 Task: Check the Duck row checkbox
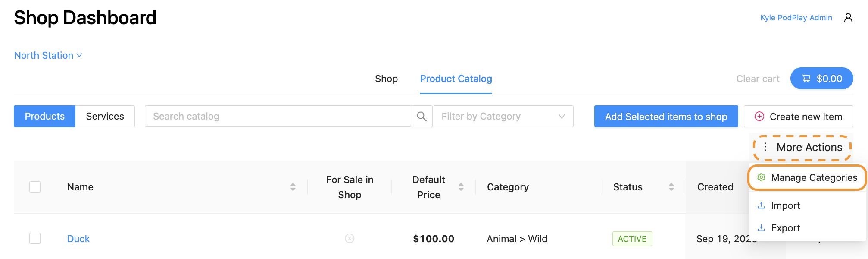pyautogui.click(x=35, y=238)
